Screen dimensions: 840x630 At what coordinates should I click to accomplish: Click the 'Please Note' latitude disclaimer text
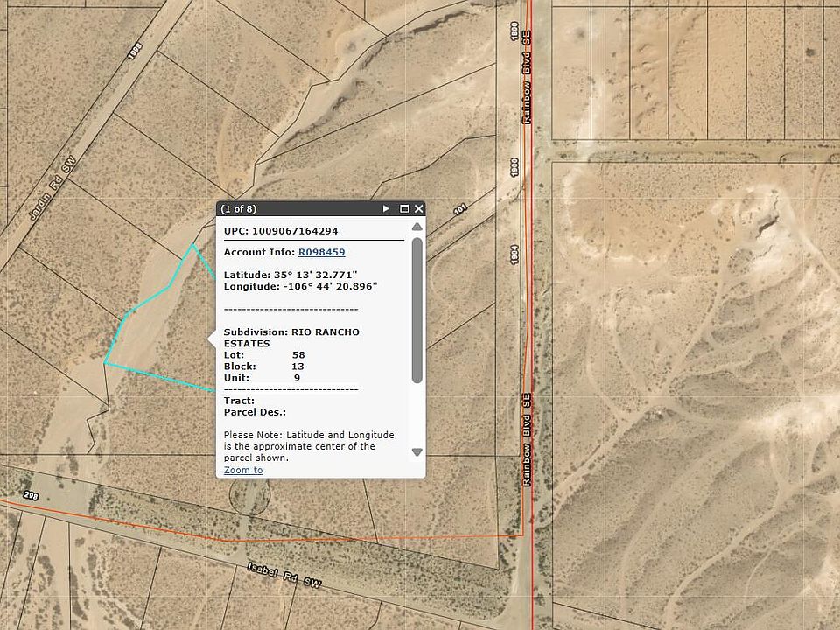tap(309, 446)
